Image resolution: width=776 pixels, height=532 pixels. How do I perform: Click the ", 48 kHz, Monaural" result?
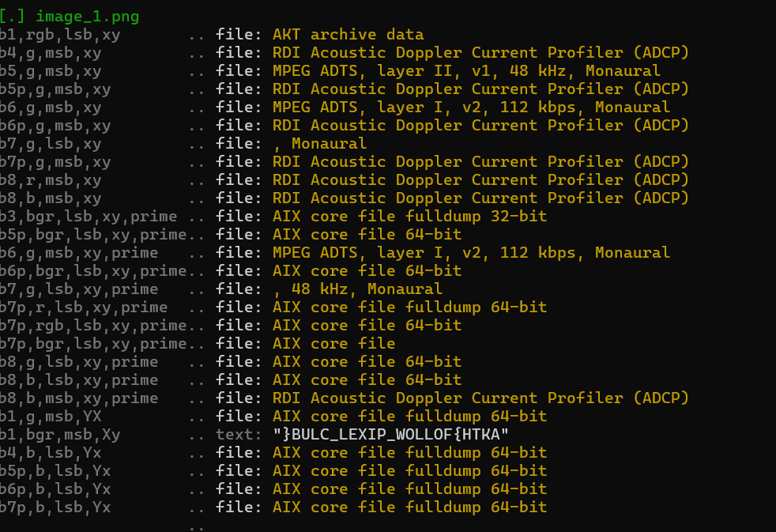357,289
